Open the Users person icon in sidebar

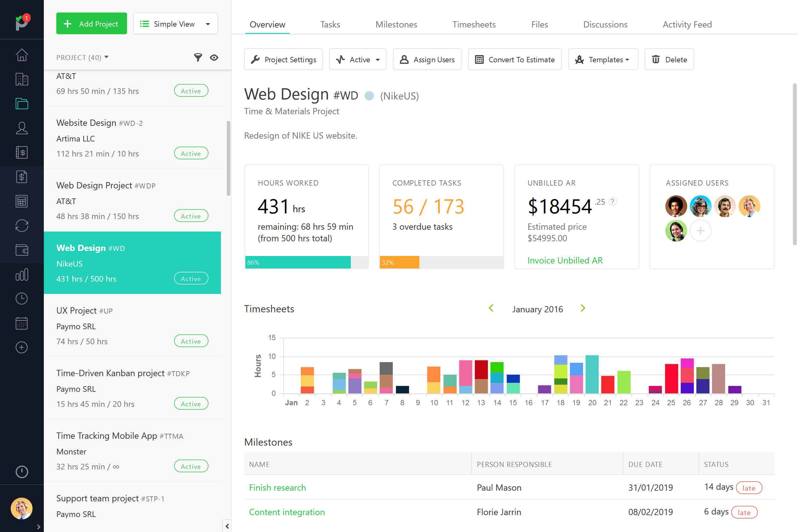click(22, 128)
